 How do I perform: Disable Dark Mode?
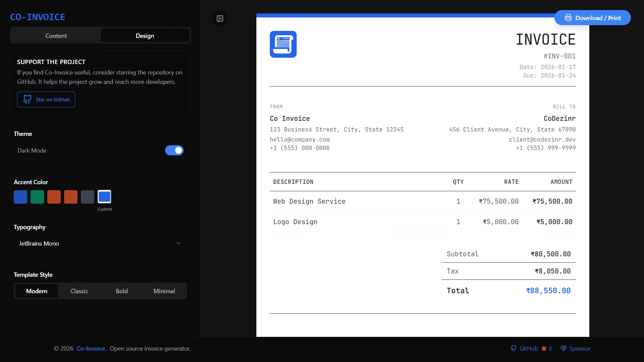pos(174,150)
